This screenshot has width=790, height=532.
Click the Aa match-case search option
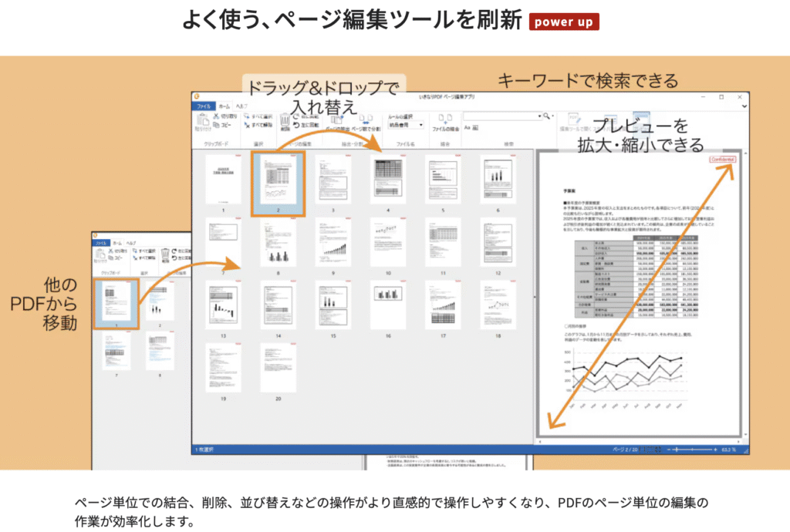coord(467,128)
